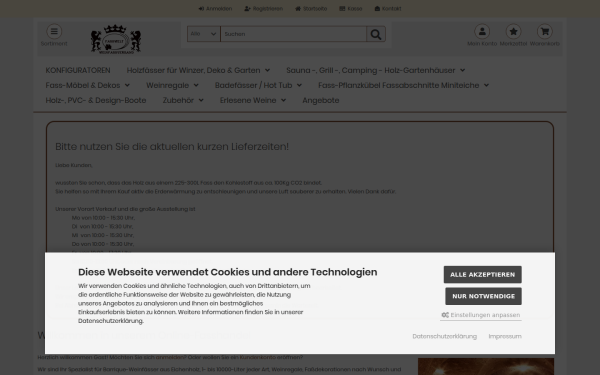600x375 pixels.
Task: Open Angebote menu item
Action: 321,100
